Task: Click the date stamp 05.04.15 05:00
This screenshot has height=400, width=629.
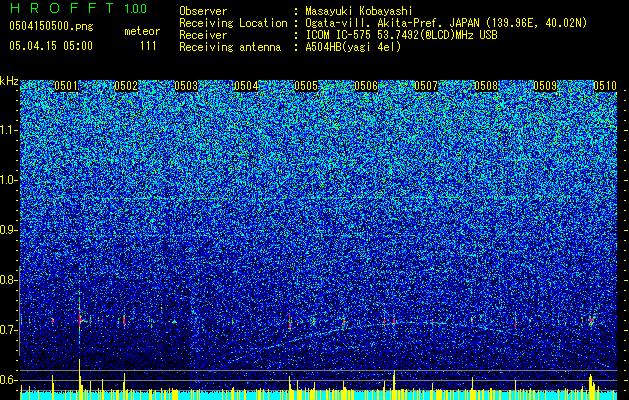Action: point(51,46)
